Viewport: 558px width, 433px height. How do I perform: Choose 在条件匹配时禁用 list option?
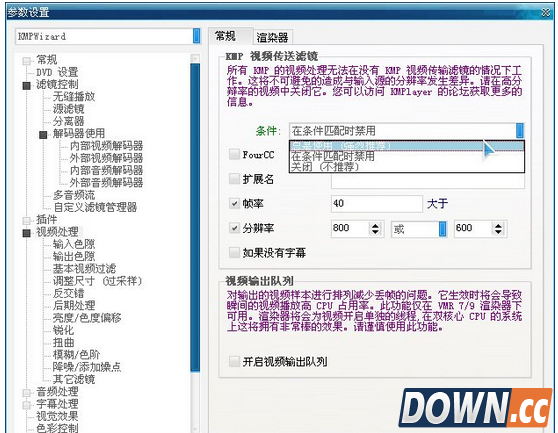point(406,156)
